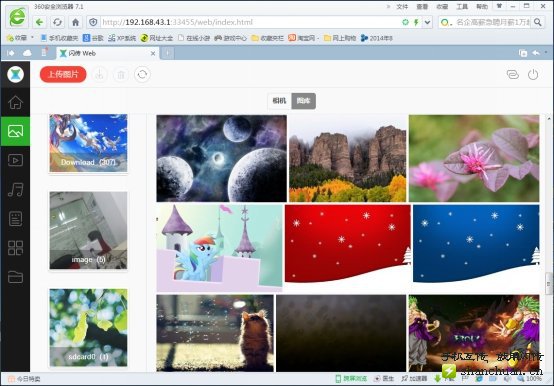Viewport: 554px width, 386px height.
Task: Open the sdcard0 album
Action: (x=88, y=327)
